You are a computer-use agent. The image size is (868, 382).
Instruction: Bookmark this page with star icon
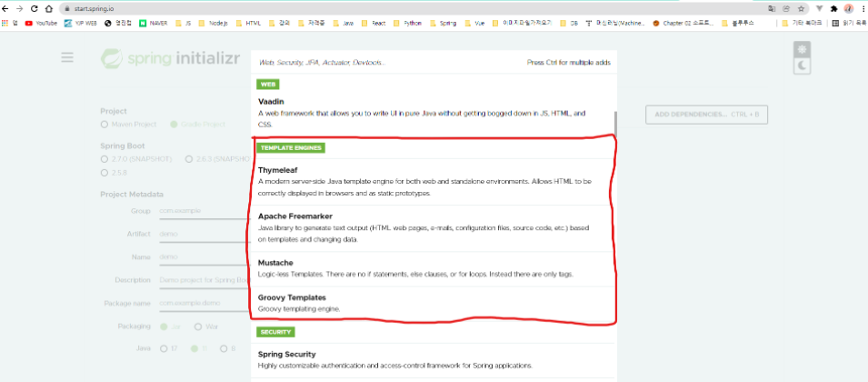801,9
